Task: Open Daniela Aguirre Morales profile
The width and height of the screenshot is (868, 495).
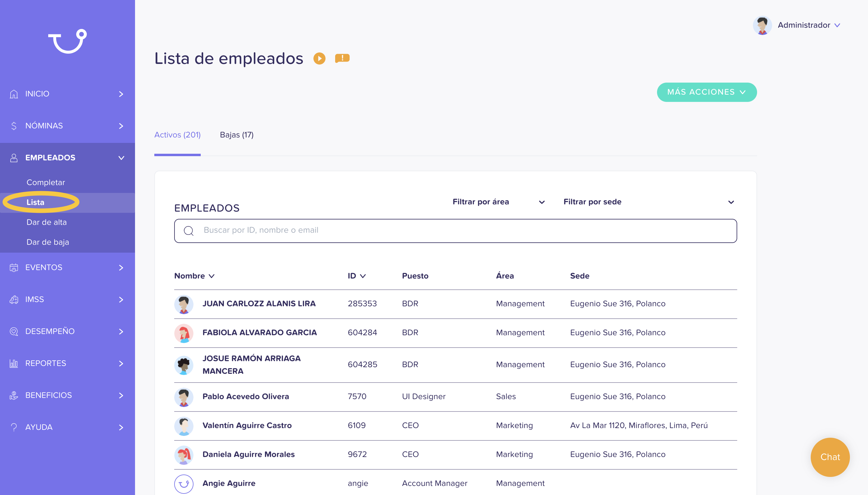Action: pyautogui.click(x=248, y=454)
